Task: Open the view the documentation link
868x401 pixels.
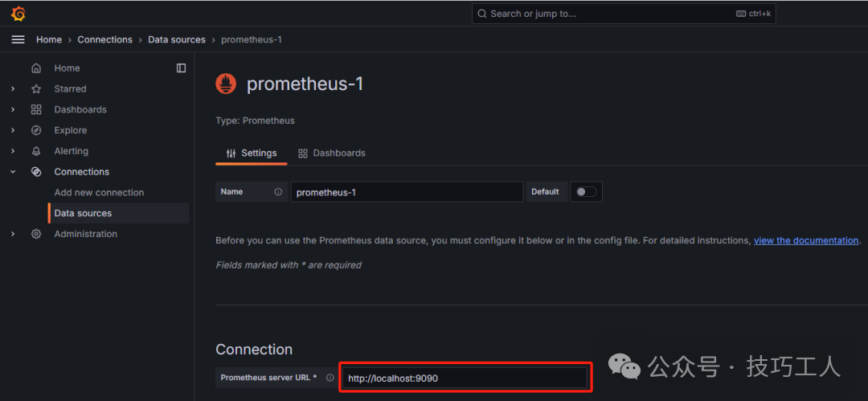Action: pos(805,240)
